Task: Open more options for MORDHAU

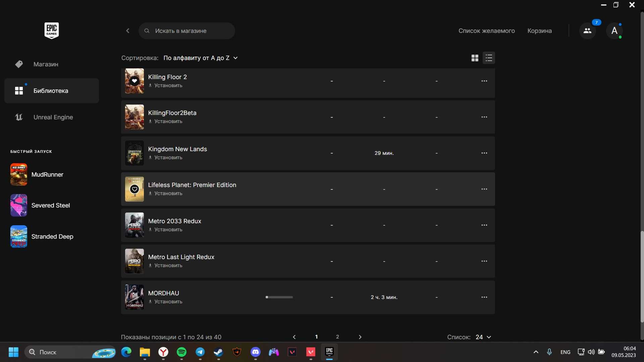Action: pos(484,297)
